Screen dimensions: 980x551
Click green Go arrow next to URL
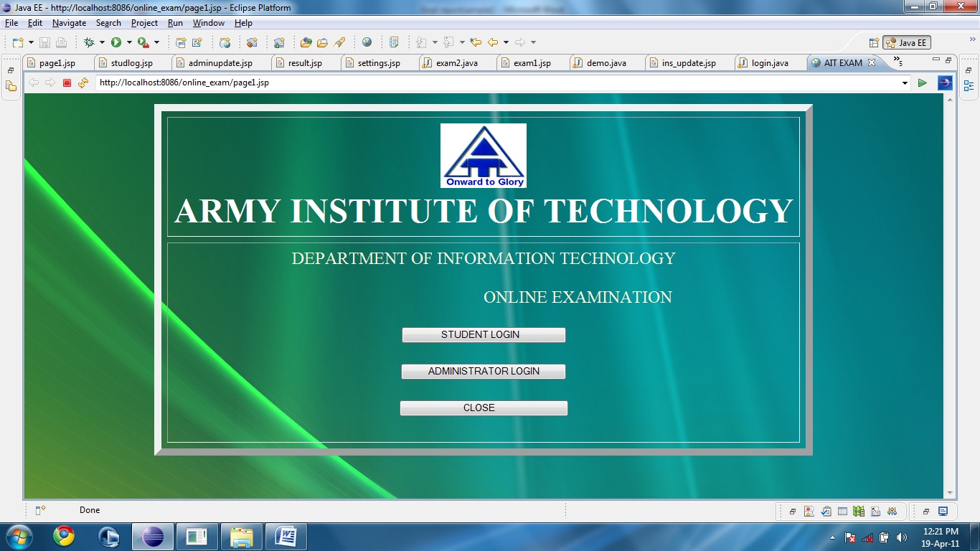point(923,83)
